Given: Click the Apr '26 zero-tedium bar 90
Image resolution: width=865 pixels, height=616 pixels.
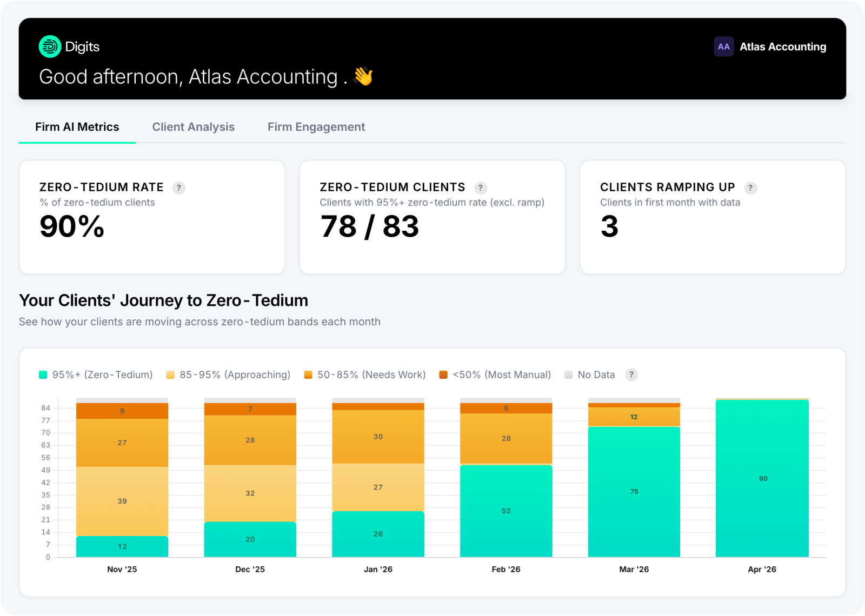Looking at the screenshot, I should point(762,479).
